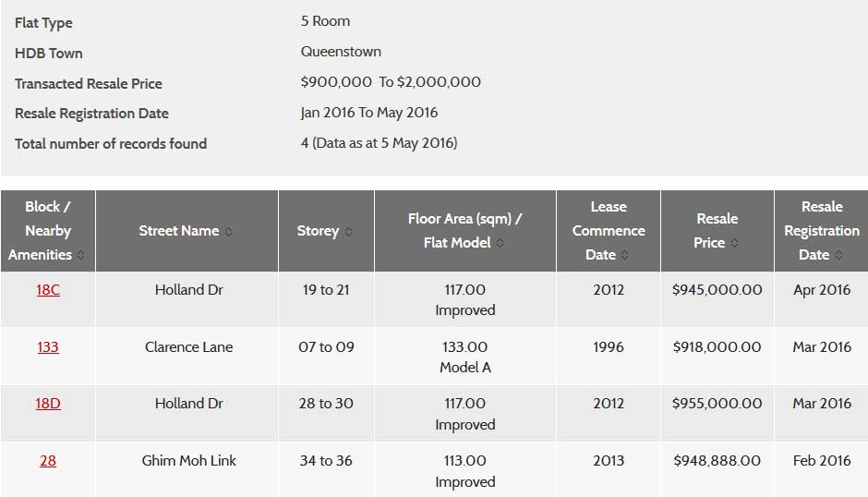Click the Resale Price sort icon
This screenshot has height=497, width=868.
tap(734, 243)
